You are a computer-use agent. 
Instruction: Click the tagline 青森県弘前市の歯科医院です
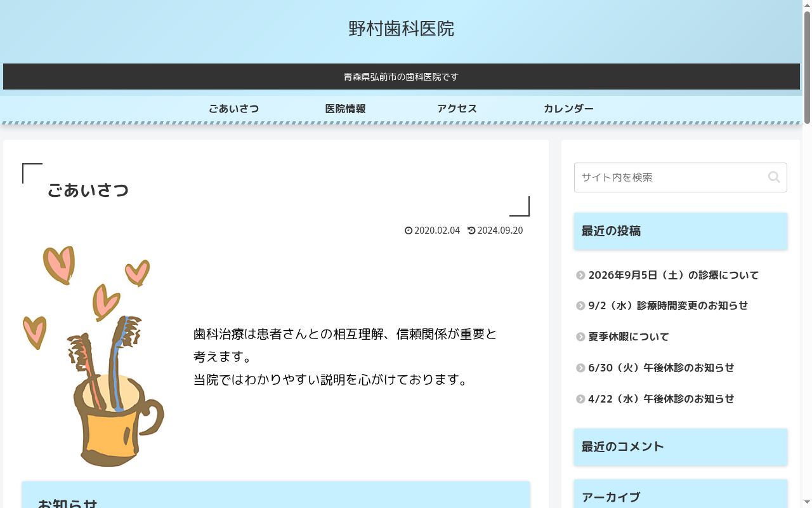pos(401,77)
